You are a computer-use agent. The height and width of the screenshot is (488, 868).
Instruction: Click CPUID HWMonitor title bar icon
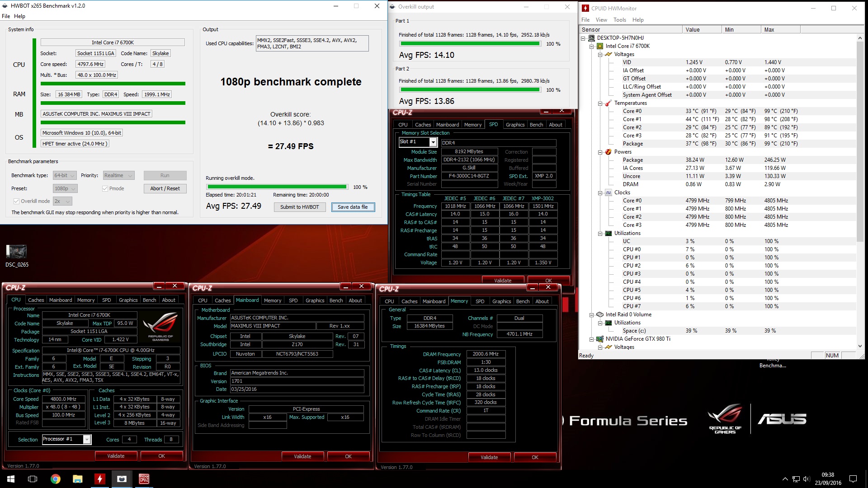pyautogui.click(x=585, y=8)
